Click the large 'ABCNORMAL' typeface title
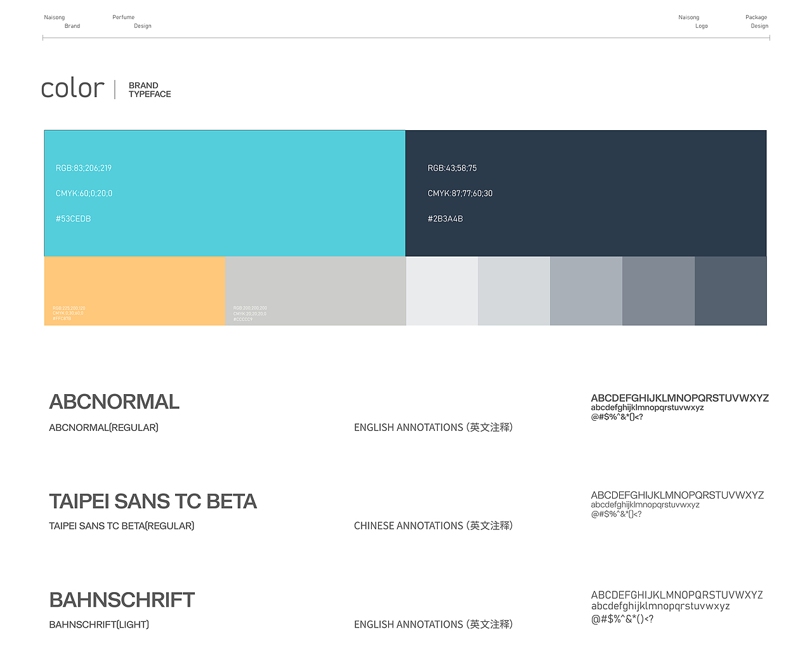The image size is (812, 667). coord(114,402)
